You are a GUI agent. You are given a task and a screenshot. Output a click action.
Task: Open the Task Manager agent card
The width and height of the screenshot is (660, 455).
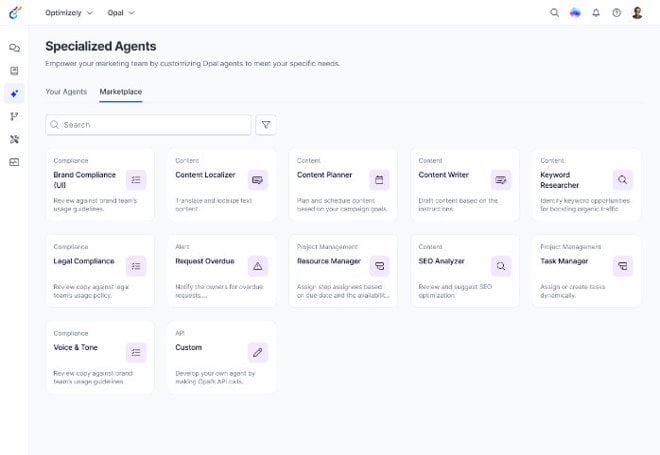coord(586,271)
